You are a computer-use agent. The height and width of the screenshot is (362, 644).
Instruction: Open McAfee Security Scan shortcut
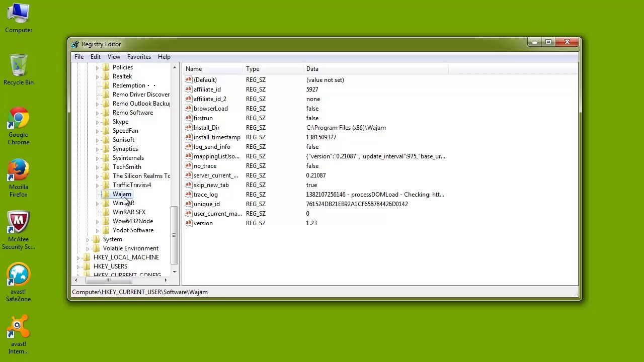[x=18, y=231]
